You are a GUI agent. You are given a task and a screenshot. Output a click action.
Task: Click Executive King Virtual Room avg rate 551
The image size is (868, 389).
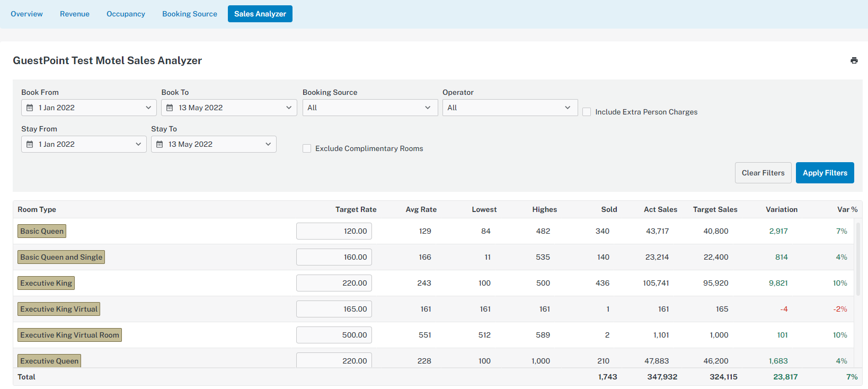pos(425,335)
